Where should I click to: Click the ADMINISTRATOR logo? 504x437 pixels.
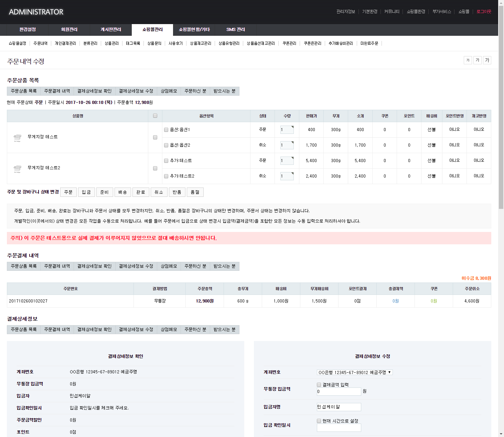coord(36,12)
